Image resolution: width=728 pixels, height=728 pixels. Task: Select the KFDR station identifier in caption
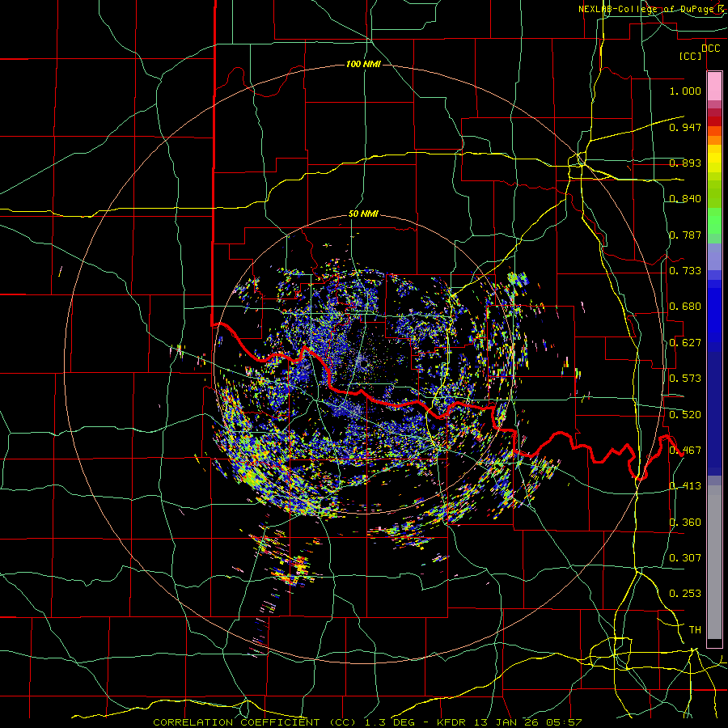(452, 722)
